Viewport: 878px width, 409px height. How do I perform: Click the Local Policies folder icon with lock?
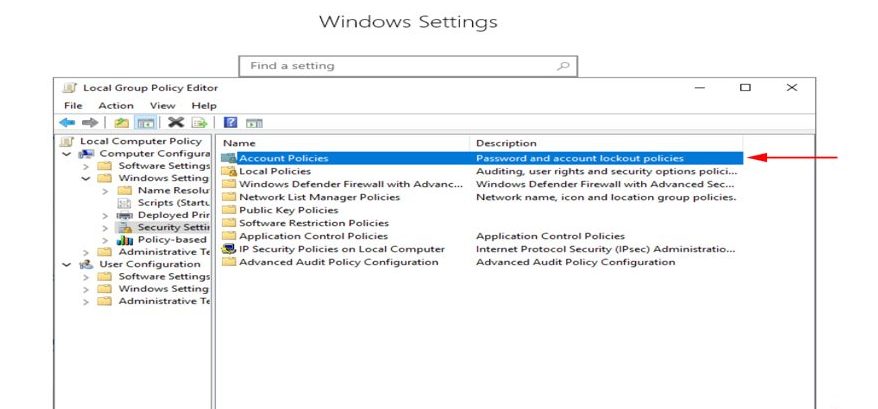[230, 171]
